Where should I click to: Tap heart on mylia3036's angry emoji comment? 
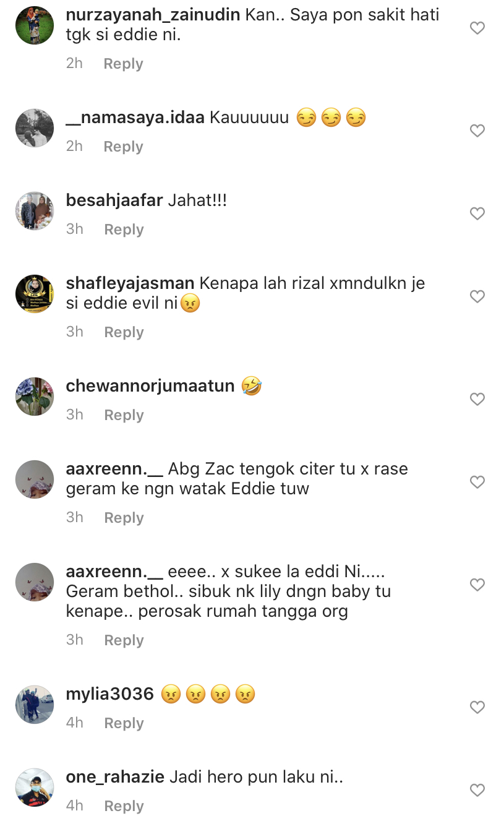click(477, 707)
